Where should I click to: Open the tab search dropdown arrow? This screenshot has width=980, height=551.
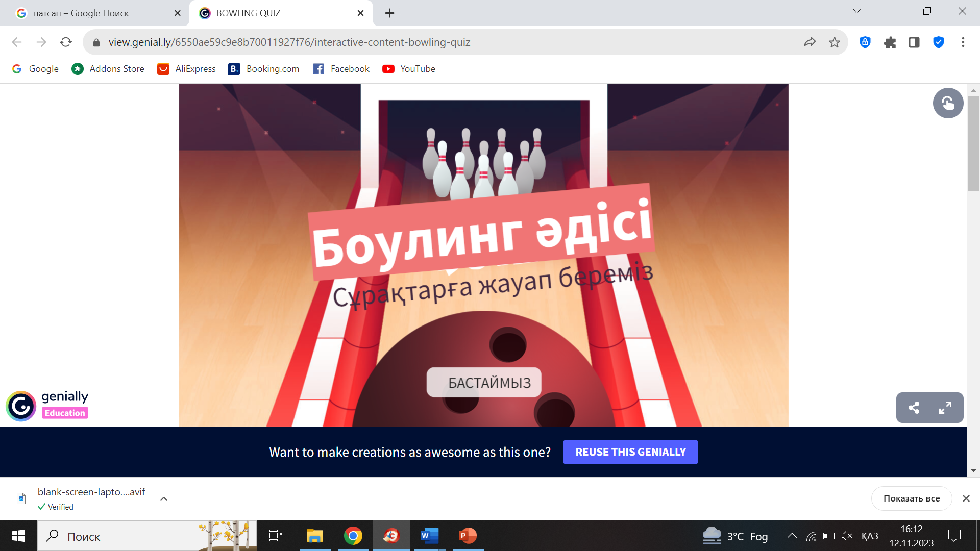[857, 11]
